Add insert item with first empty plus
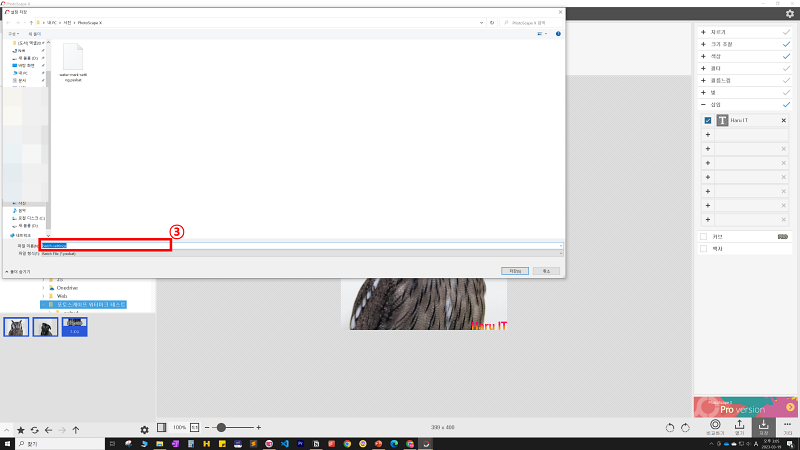Image resolution: width=800 pixels, height=450 pixels. click(708, 135)
